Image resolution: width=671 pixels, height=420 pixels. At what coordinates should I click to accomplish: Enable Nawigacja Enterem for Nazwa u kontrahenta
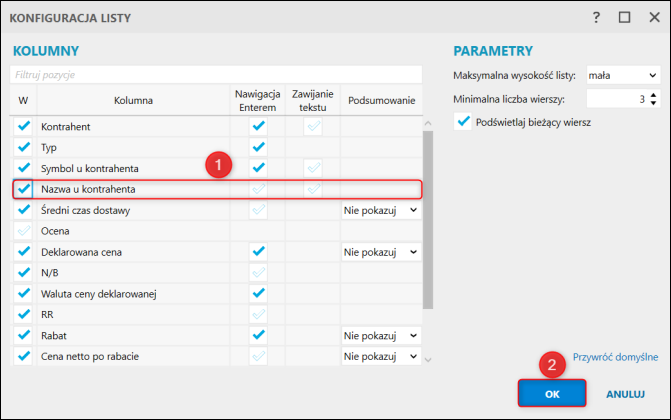point(258,189)
